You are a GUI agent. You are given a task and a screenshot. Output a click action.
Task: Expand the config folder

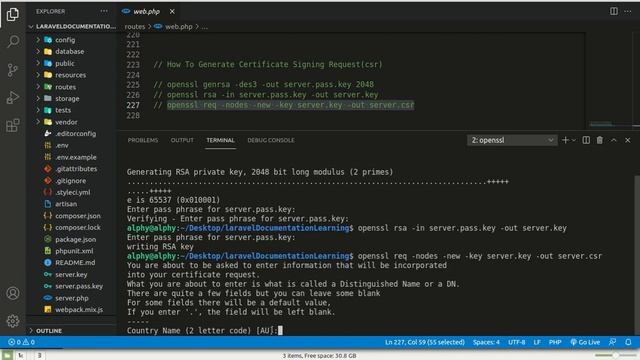(65, 40)
